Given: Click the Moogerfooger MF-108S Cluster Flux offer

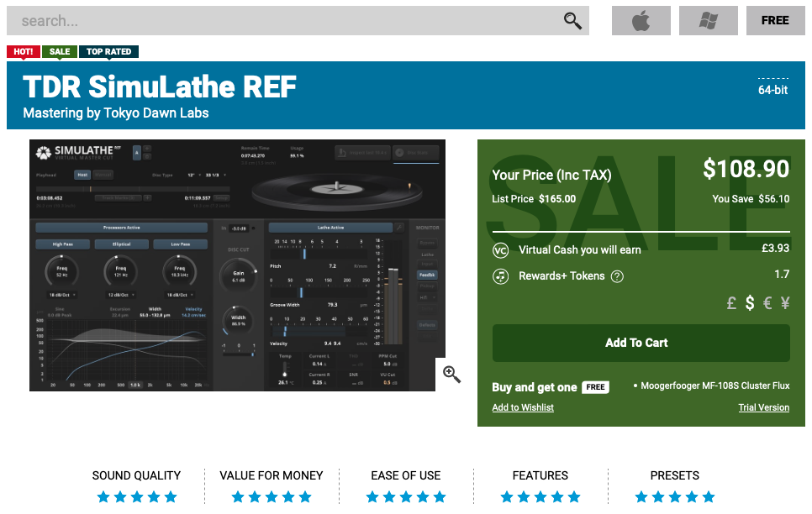Looking at the screenshot, I should point(714,385).
